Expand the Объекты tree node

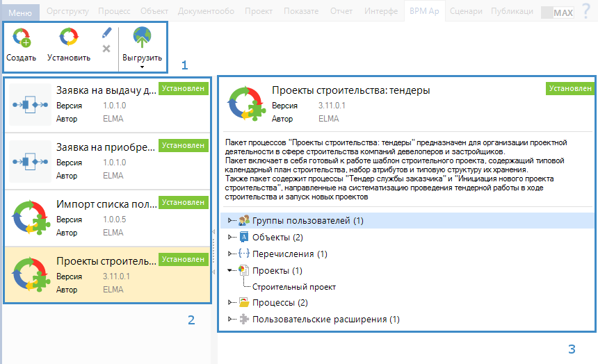point(231,238)
